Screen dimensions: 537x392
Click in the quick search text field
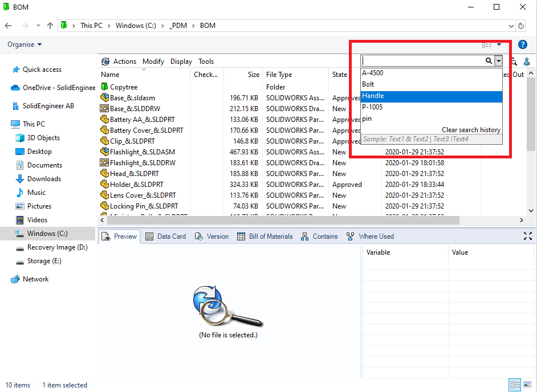click(422, 60)
